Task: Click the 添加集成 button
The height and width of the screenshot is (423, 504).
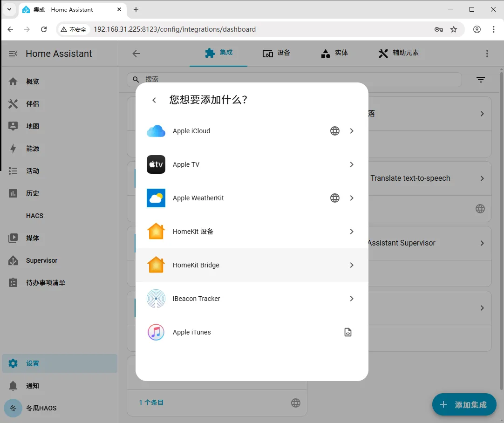Action: pyautogui.click(x=464, y=405)
